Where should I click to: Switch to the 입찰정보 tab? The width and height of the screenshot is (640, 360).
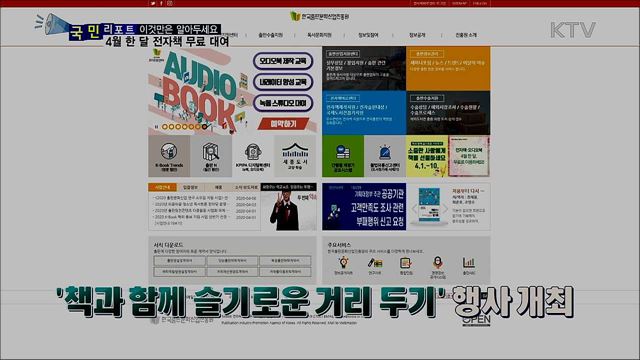pyautogui.click(x=190, y=187)
